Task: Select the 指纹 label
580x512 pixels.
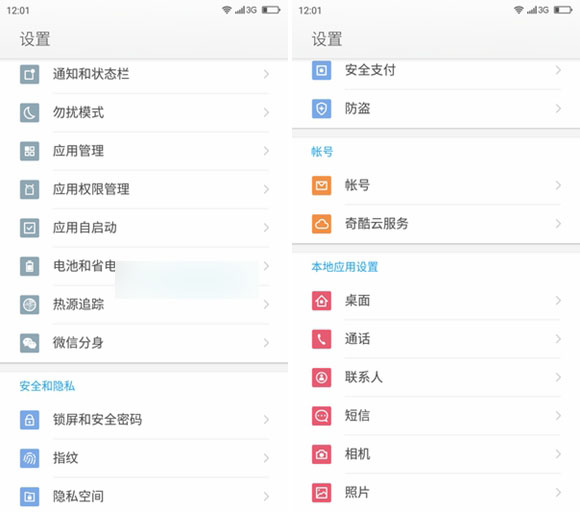Action: pyautogui.click(x=65, y=458)
